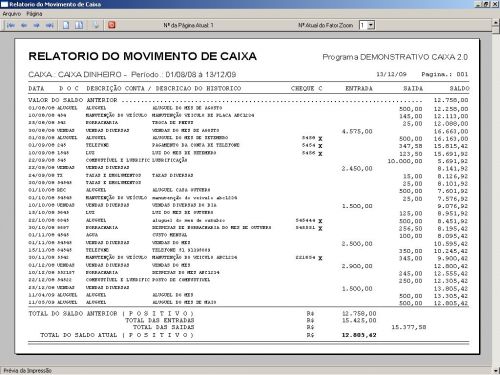
Task: Click the 'TOTAL DAS ENTRADAS' label
Action: (160, 320)
